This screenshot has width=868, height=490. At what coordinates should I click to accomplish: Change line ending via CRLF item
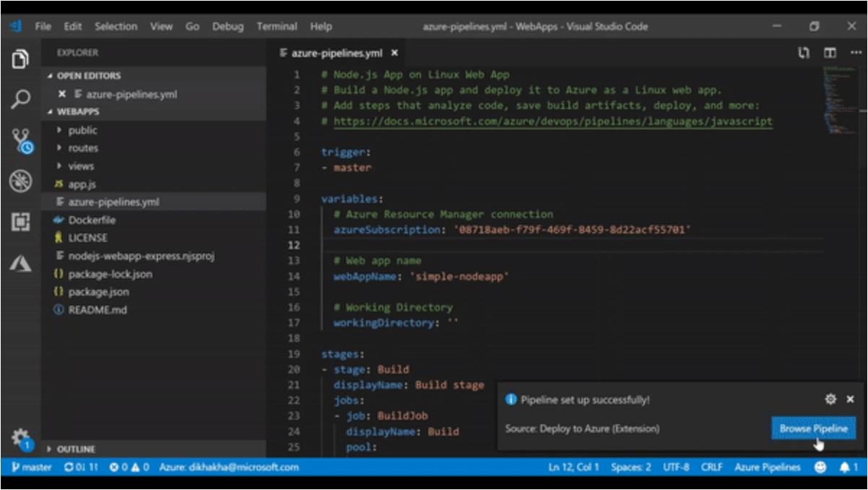712,468
